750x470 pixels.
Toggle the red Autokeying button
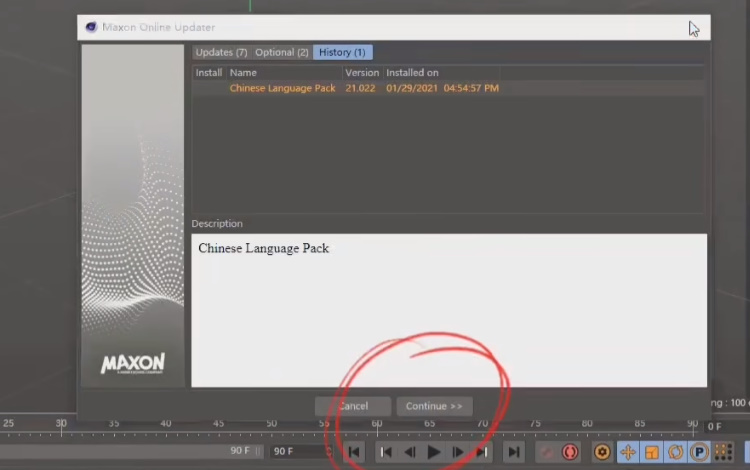pyautogui.click(x=570, y=452)
